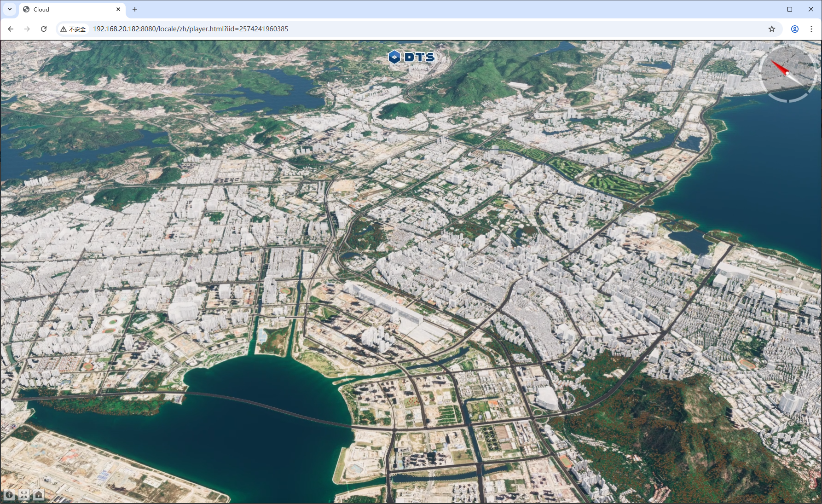Click the compass to reset north
The image size is (822, 504).
pyautogui.click(x=787, y=73)
